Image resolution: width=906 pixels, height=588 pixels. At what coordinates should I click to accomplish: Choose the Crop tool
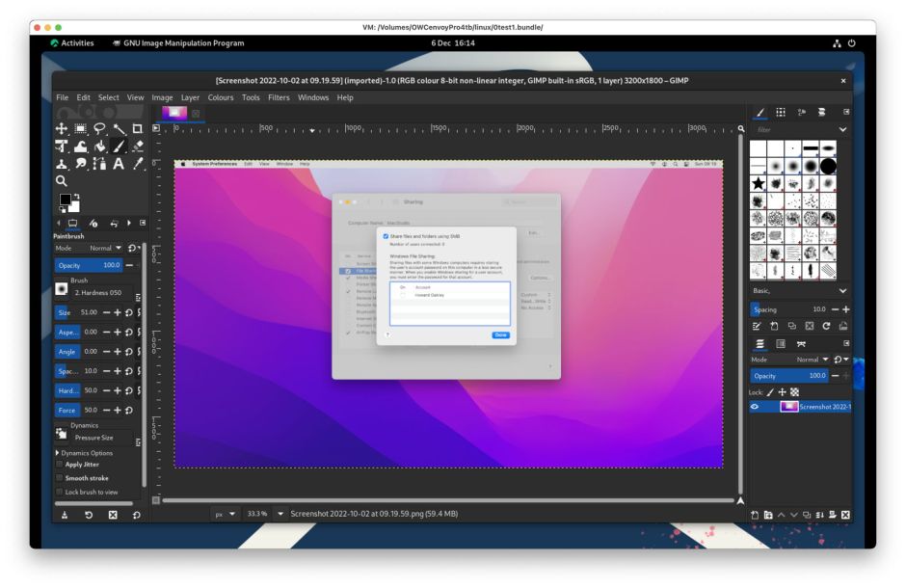[x=138, y=128]
